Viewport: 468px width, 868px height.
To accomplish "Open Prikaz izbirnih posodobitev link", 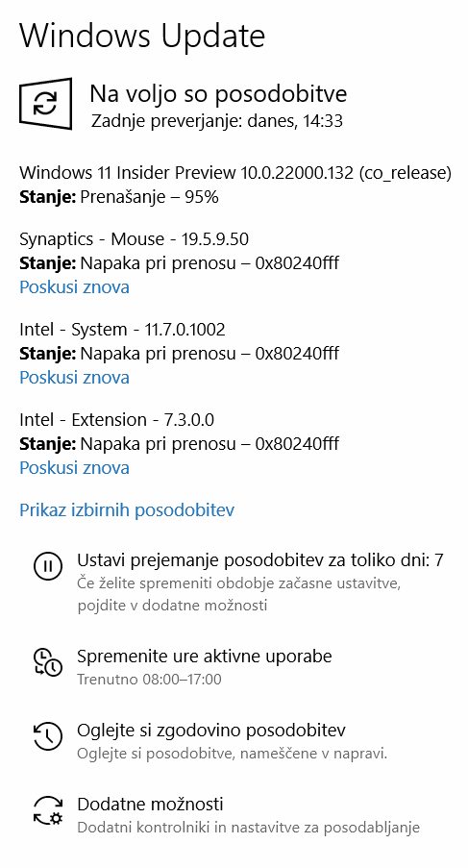I will coord(127,509).
